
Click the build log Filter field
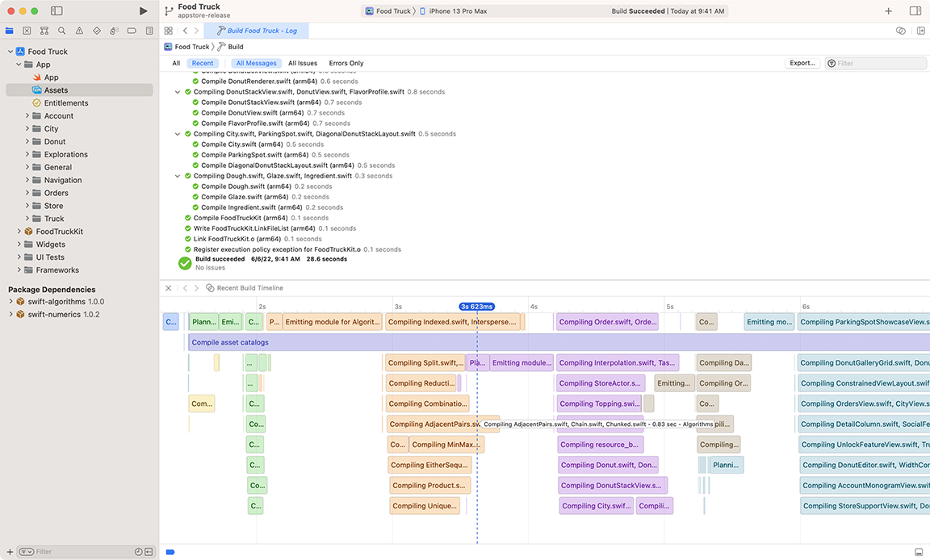[x=875, y=63]
